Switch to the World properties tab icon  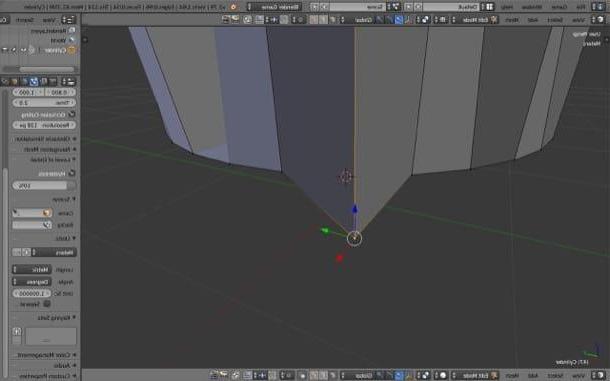25,81
